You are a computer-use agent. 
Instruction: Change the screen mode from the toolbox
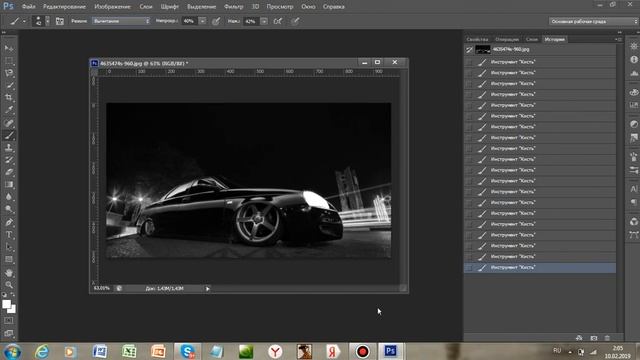pyautogui.click(x=9, y=333)
